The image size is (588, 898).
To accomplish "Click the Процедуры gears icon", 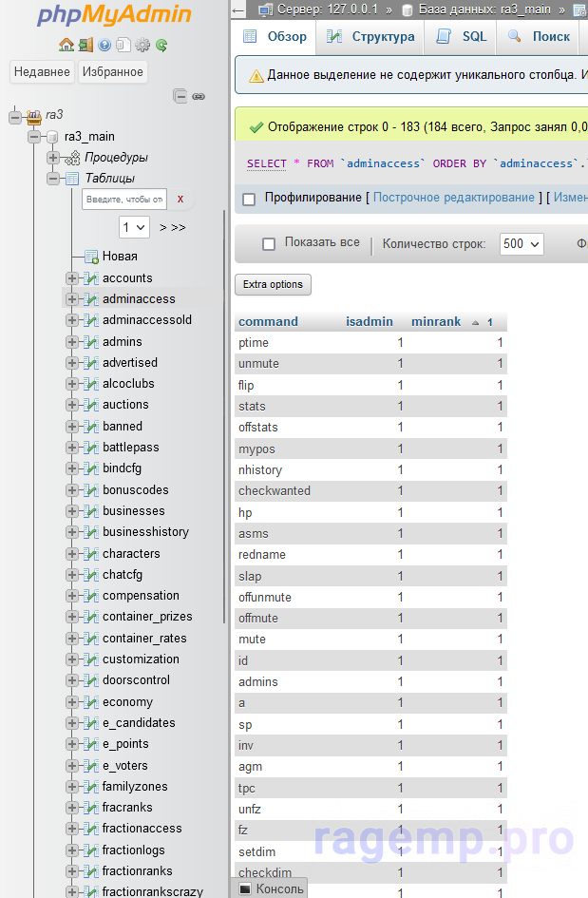I will 71,158.
